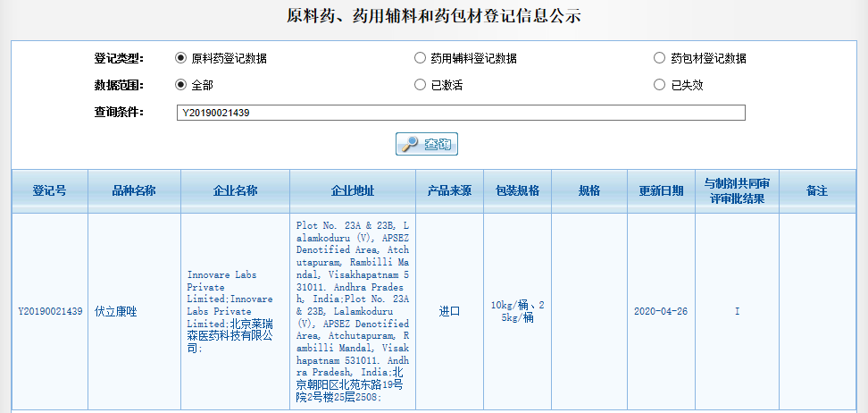The image size is (868, 413).
Task: Click the 与制剂共同审评审批结果 column header
Action: click(738, 191)
